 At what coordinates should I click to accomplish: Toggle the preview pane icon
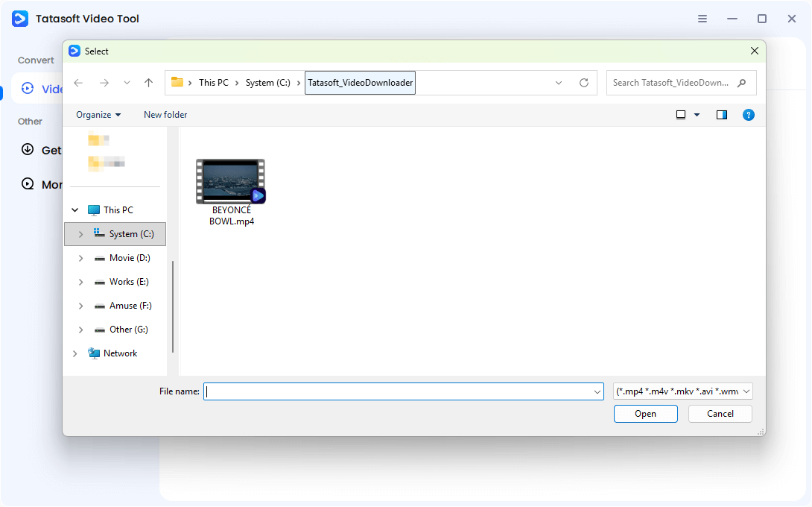(x=721, y=115)
